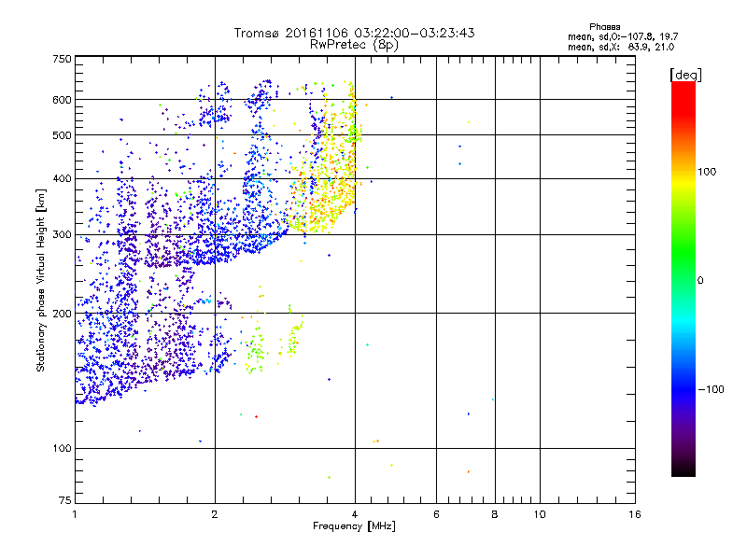Viewport: 747px width, 560px height.
Task: Click the '300' y-axis tick label
Action: (x=63, y=235)
